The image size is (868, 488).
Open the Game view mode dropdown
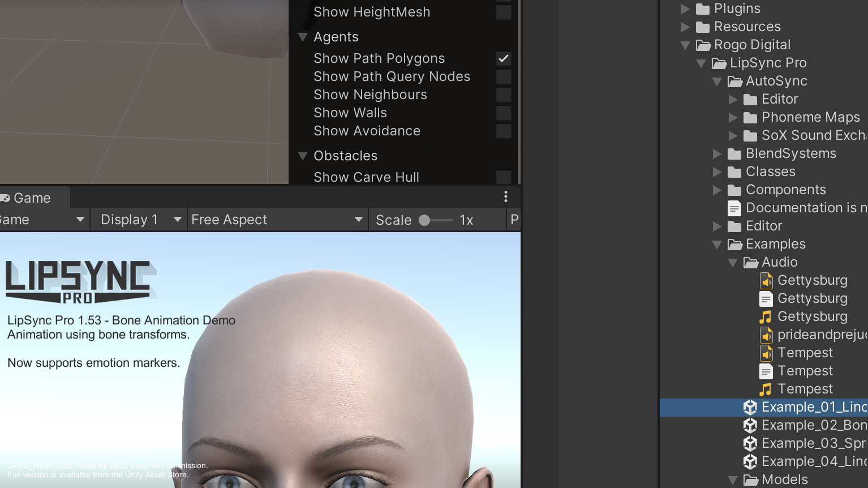click(44, 220)
